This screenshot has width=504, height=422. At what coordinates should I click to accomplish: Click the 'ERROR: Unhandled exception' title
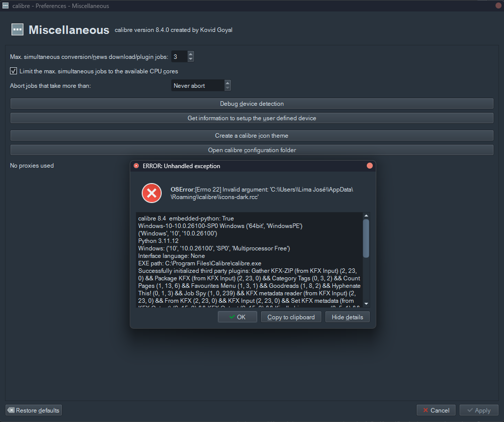181,166
